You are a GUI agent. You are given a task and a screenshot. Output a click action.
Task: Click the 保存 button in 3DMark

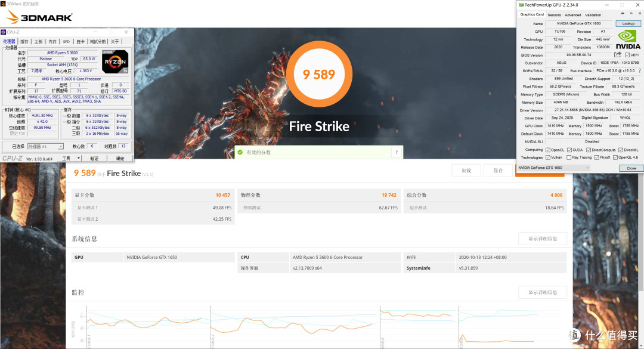tap(498, 171)
